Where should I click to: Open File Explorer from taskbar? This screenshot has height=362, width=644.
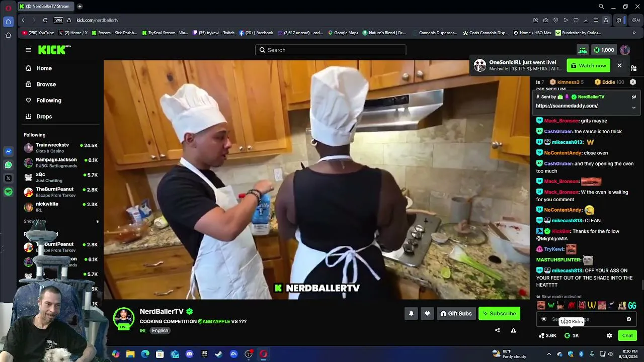tap(130, 354)
